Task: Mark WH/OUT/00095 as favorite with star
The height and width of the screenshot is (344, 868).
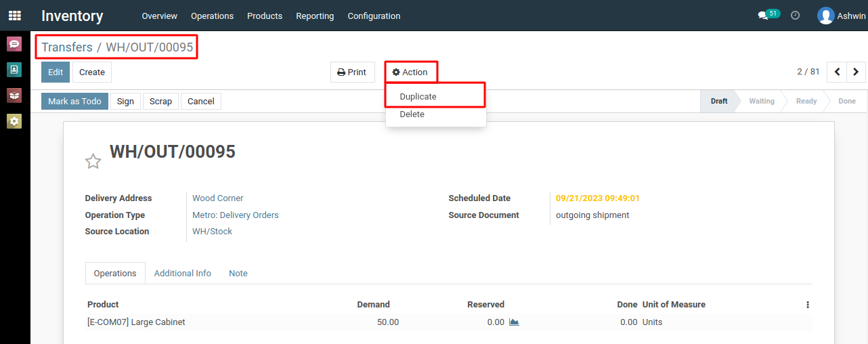Action: (x=93, y=161)
